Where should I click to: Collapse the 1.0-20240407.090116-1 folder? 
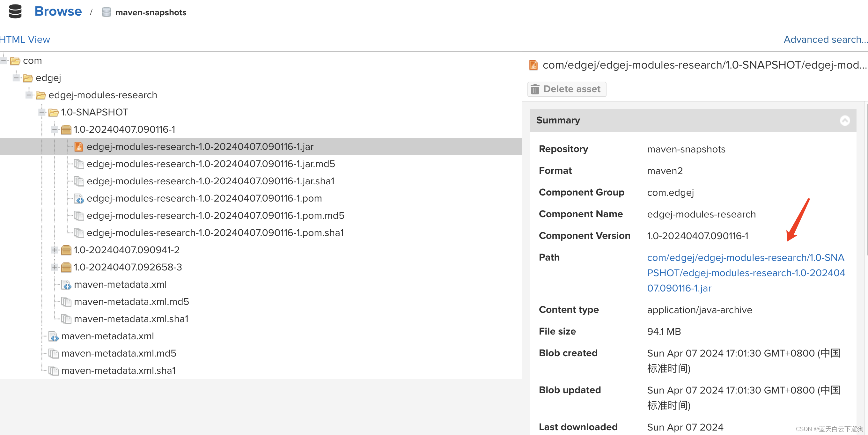pos(55,129)
